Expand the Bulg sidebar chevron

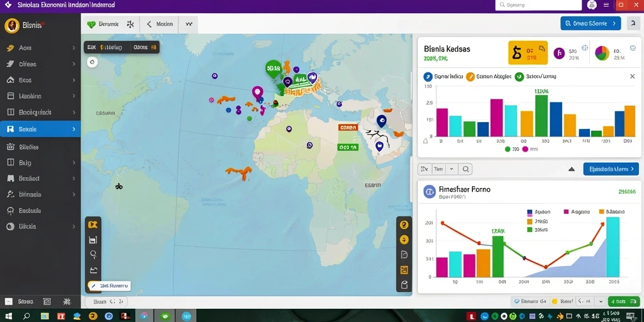(x=74, y=163)
